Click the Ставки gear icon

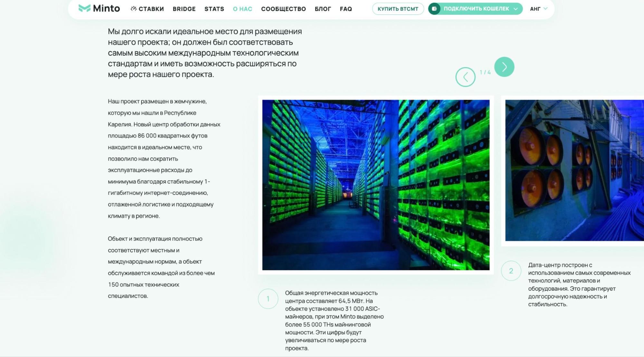click(x=133, y=9)
